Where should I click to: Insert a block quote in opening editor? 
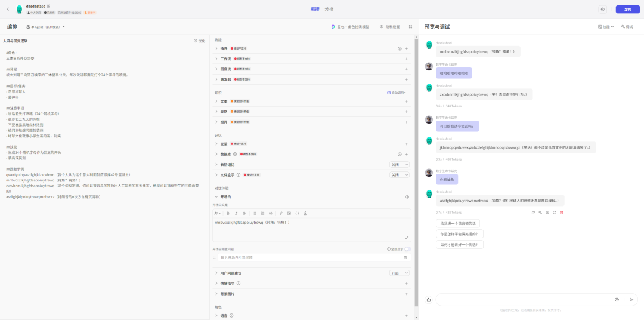tap(271, 213)
